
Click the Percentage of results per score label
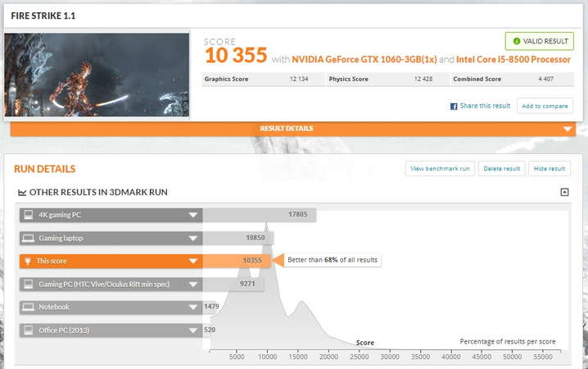tap(508, 342)
